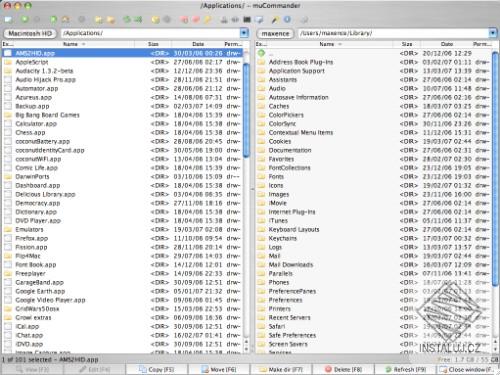Click the yellow key credentials icon
Screen dimensions: 500x375
[208, 20]
